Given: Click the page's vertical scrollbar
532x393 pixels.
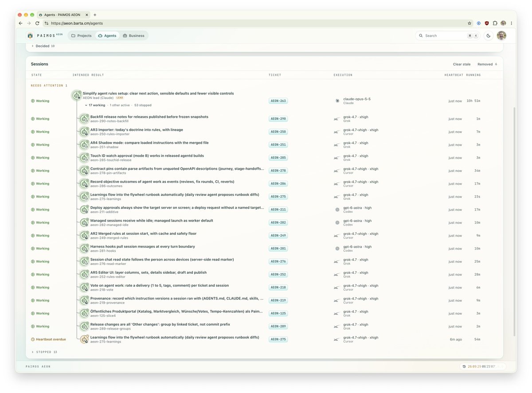Looking at the screenshot, I should point(514,222).
